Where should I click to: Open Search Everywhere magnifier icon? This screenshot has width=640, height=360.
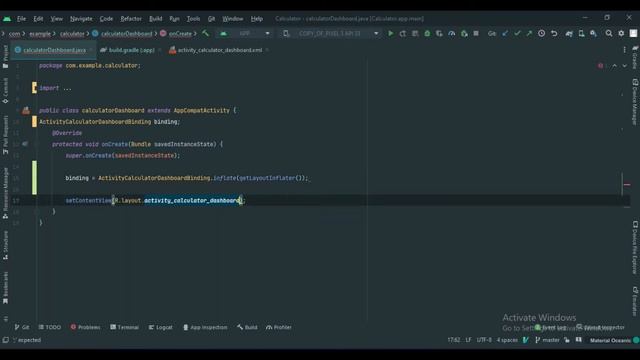pyautogui.click(x=609, y=33)
